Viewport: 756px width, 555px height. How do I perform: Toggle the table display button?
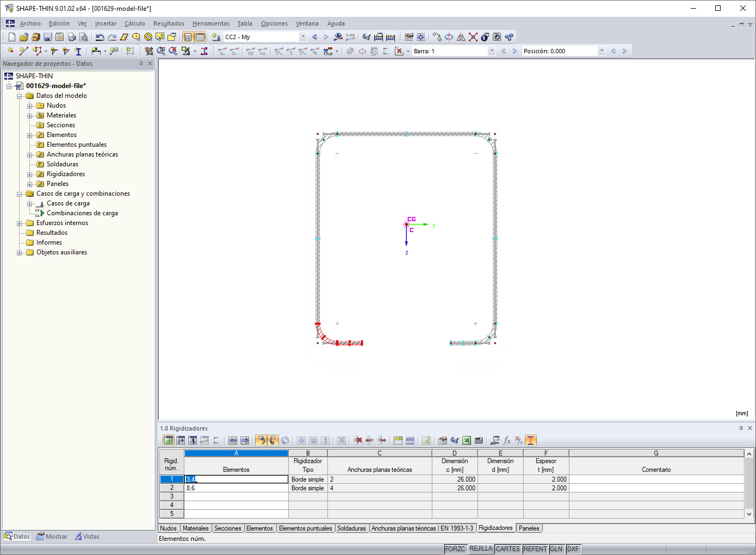point(200,37)
